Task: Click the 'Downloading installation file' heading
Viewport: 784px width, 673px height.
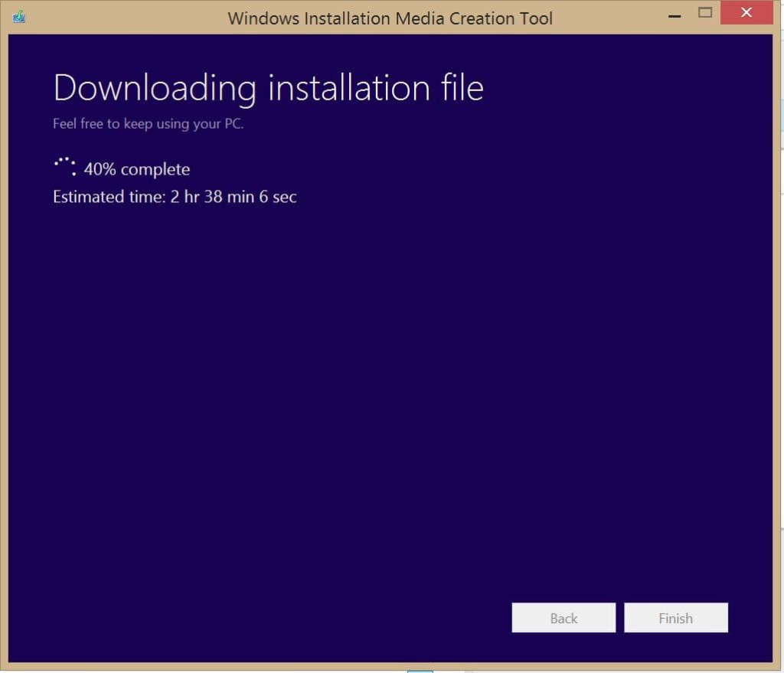Action: (x=269, y=88)
